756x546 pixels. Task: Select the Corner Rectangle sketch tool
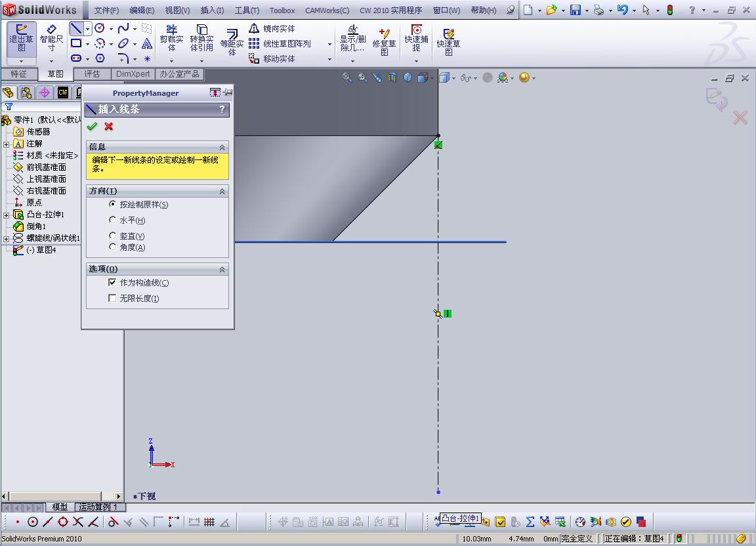[x=76, y=43]
